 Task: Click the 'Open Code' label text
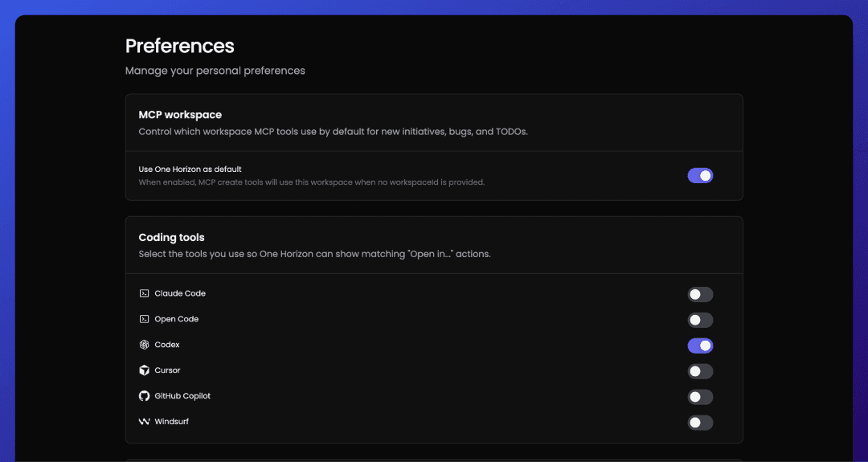pyautogui.click(x=177, y=319)
